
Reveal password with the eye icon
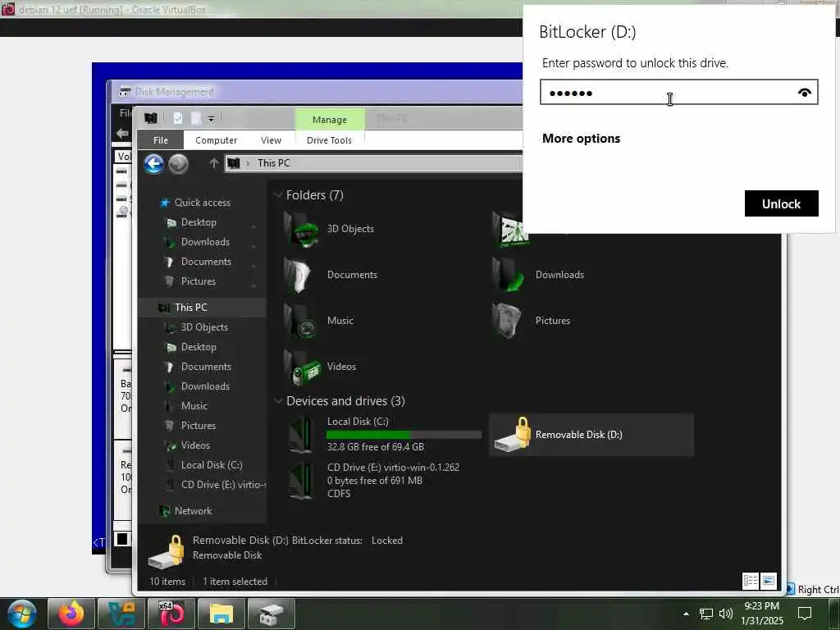(804, 93)
